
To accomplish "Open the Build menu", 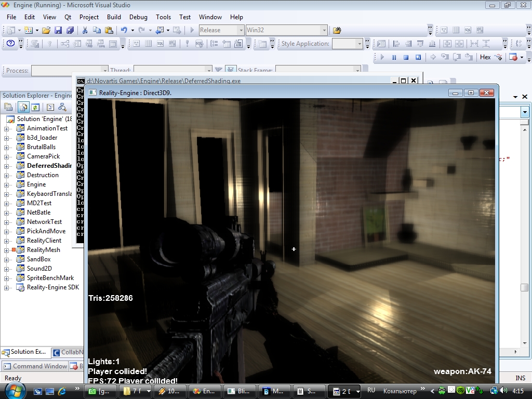I will (x=114, y=17).
